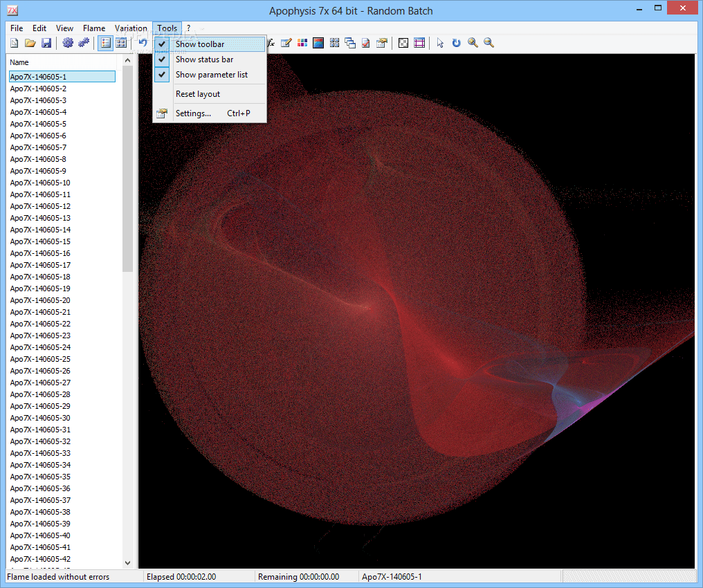Open the transform editor pencil icon

point(286,43)
